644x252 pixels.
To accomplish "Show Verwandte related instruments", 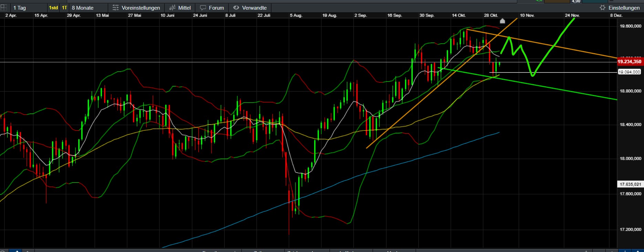I will pos(250,8).
